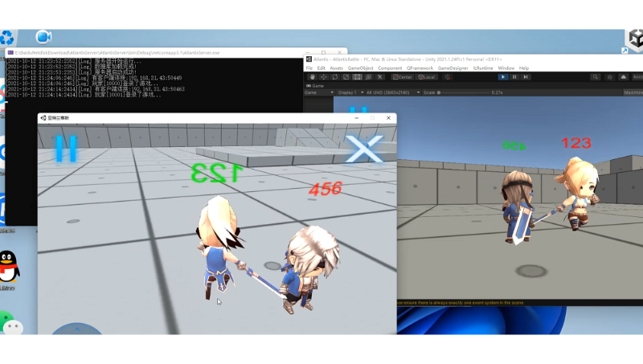Open the Unity cloud services icon
The image size is (643, 364).
click(x=624, y=77)
